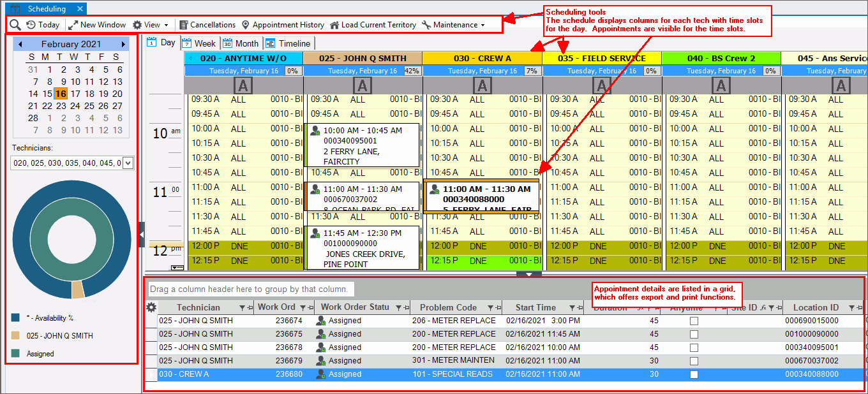Open Appointment History
The width and height of the screenshot is (868, 394).
283,25
